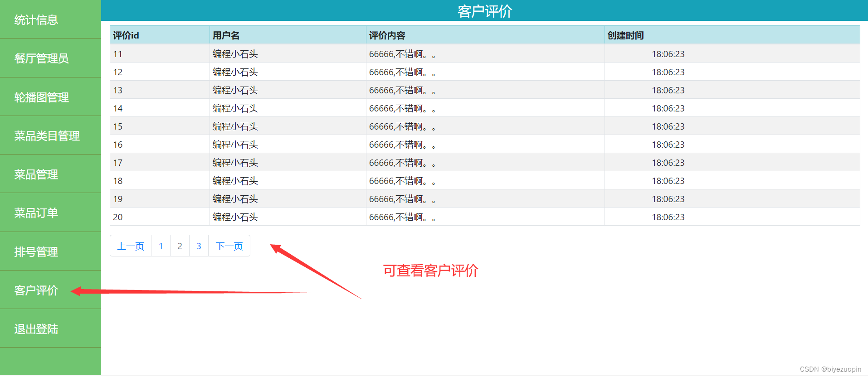
Task: Open 排号管理 sidebar item
Action: 50,251
